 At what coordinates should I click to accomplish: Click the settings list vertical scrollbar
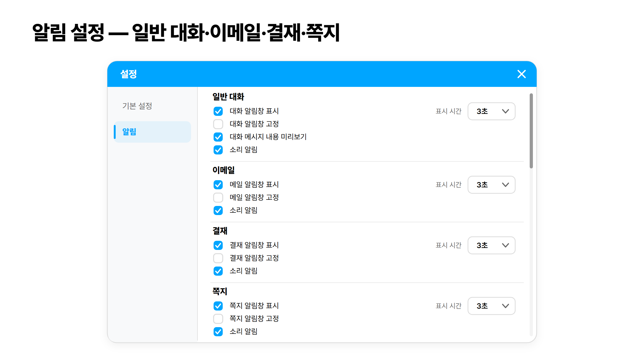coord(531,131)
